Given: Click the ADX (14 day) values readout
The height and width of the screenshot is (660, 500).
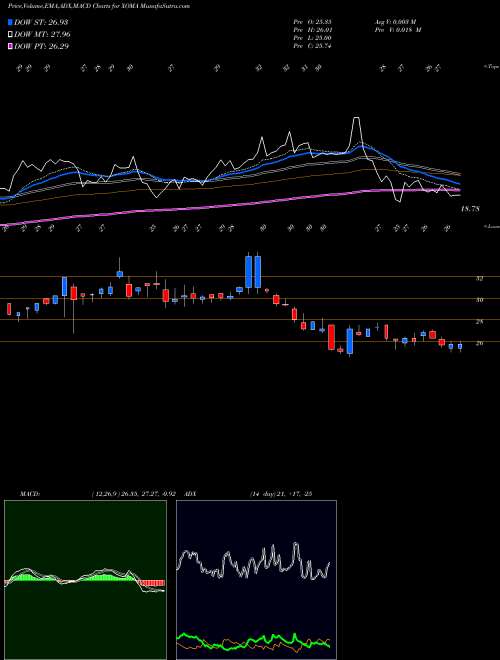Looking at the screenshot, I should click(281, 494).
